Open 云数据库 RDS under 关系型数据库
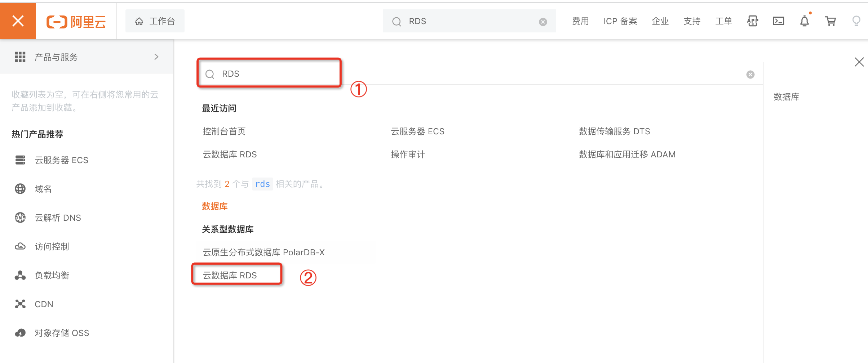 pyautogui.click(x=230, y=275)
